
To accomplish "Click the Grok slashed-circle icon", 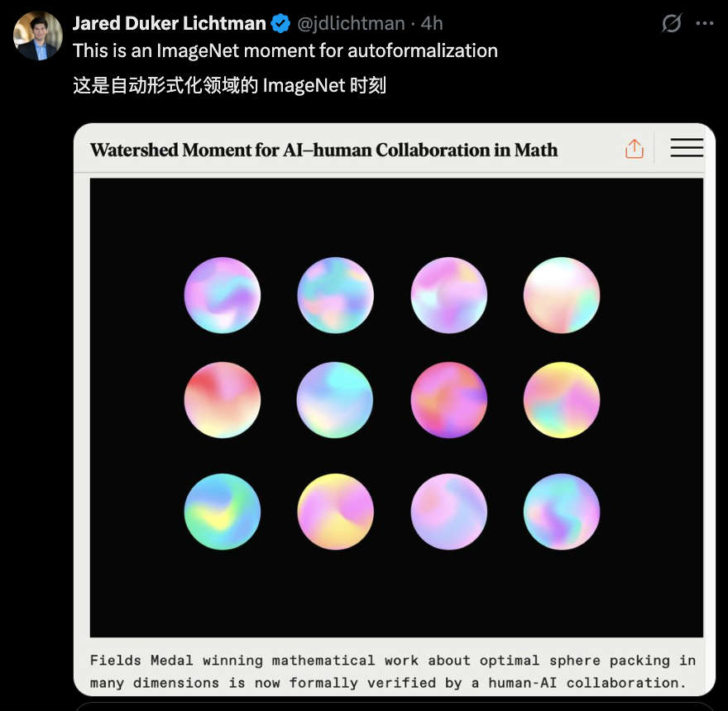I will 672,24.
